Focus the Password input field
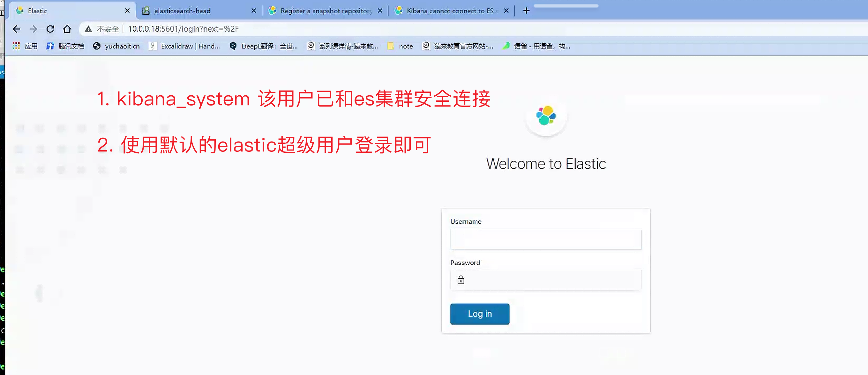 (x=553, y=280)
